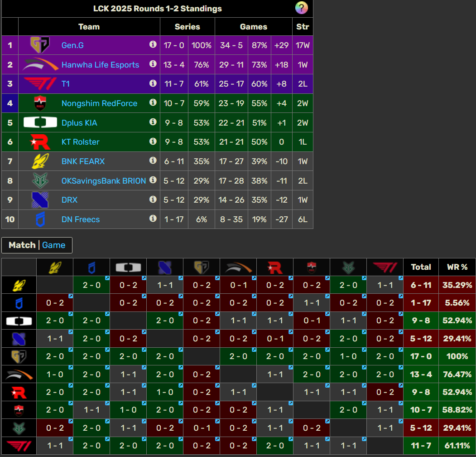Click the Hanwha Life Esports logo in standings
The width and height of the screenshot is (476, 457).
[x=40, y=64]
